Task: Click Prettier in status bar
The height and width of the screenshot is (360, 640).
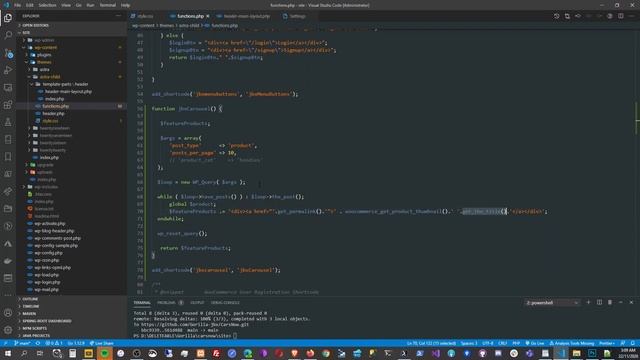Action: 607,343
